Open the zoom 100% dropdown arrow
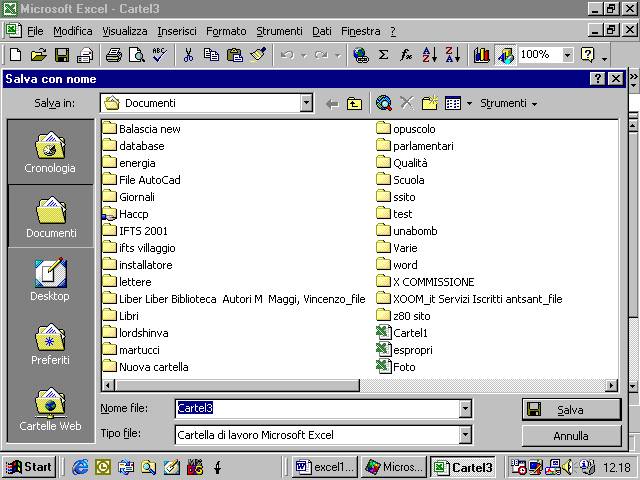Image resolution: width=640 pixels, height=480 pixels. [567, 55]
